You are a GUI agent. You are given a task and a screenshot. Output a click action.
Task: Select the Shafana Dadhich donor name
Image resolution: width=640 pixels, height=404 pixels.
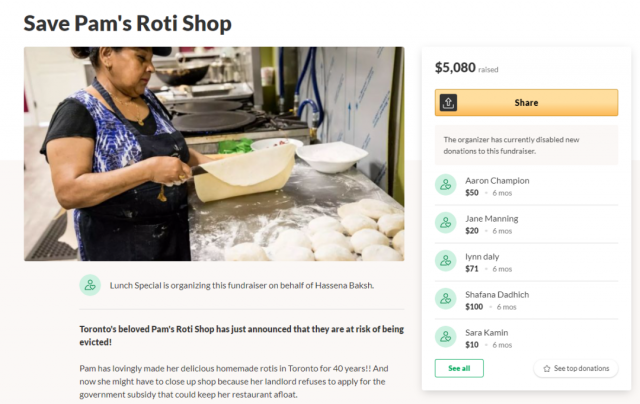497,295
